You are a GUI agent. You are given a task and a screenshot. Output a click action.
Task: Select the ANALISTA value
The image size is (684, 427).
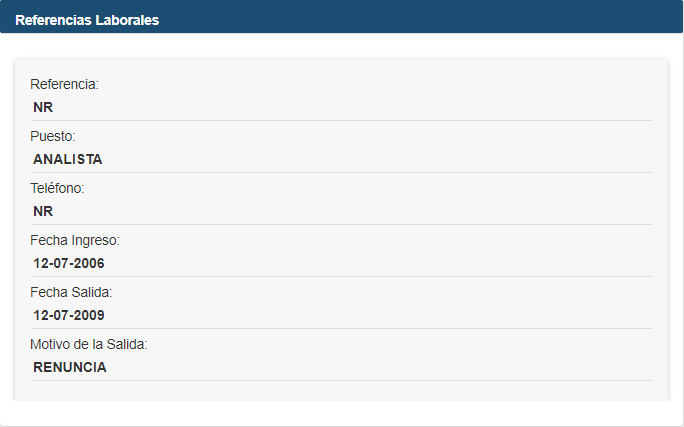68,159
